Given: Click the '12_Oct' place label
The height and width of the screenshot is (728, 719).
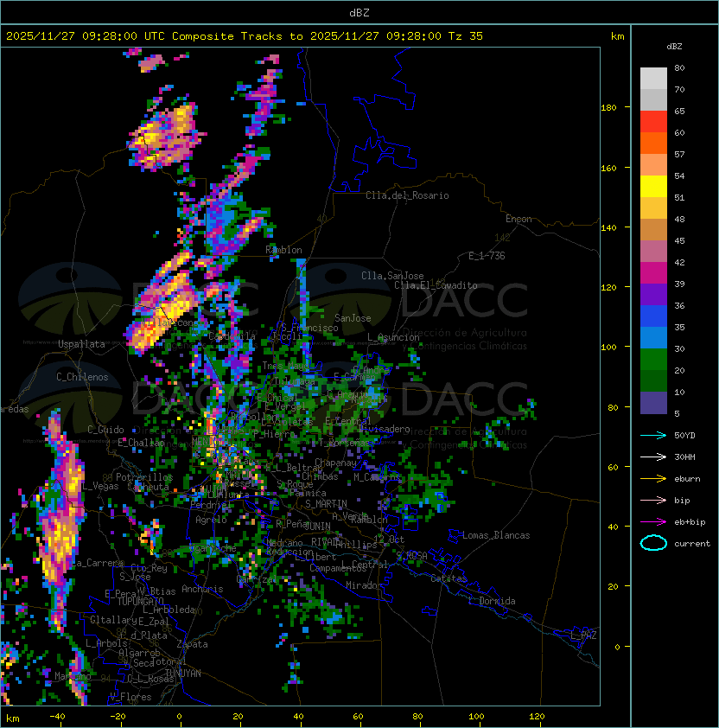Looking at the screenshot, I should (x=389, y=540).
